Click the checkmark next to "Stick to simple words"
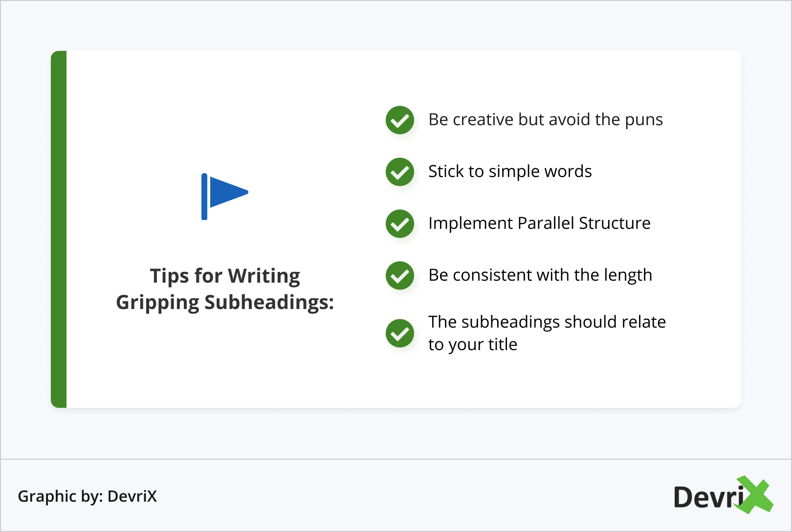Screen dimensions: 792x532 click(400, 172)
